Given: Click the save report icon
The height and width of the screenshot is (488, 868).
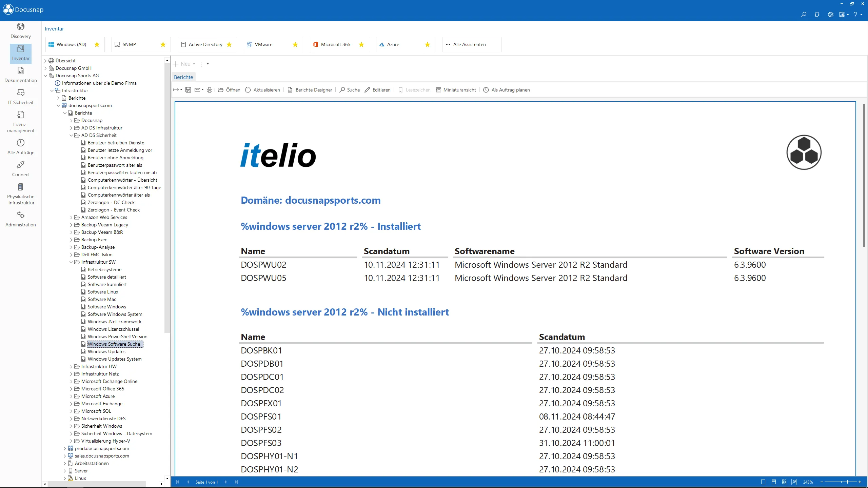Looking at the screenshot, I should (x=188, y=90).
